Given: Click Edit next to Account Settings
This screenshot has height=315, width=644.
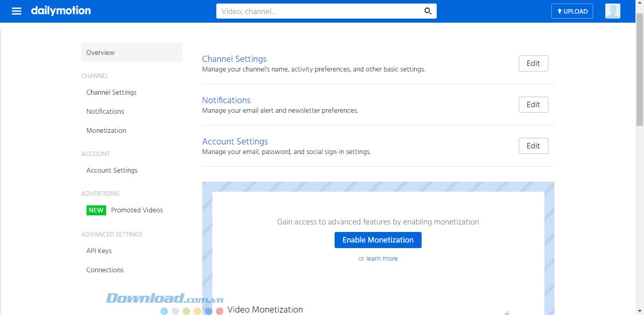Looking at the screenshot, I should [533, 146].
